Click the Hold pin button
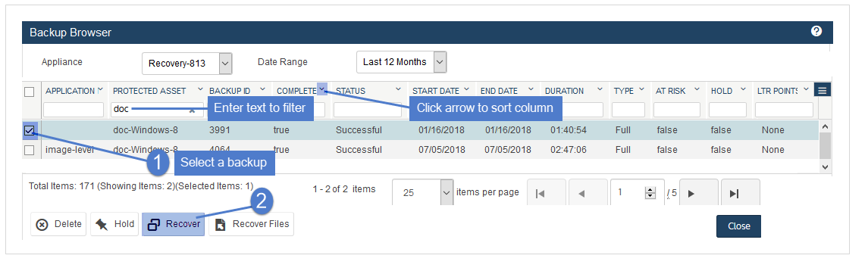This screenshot has height=274, width=868. click(114, 224)
